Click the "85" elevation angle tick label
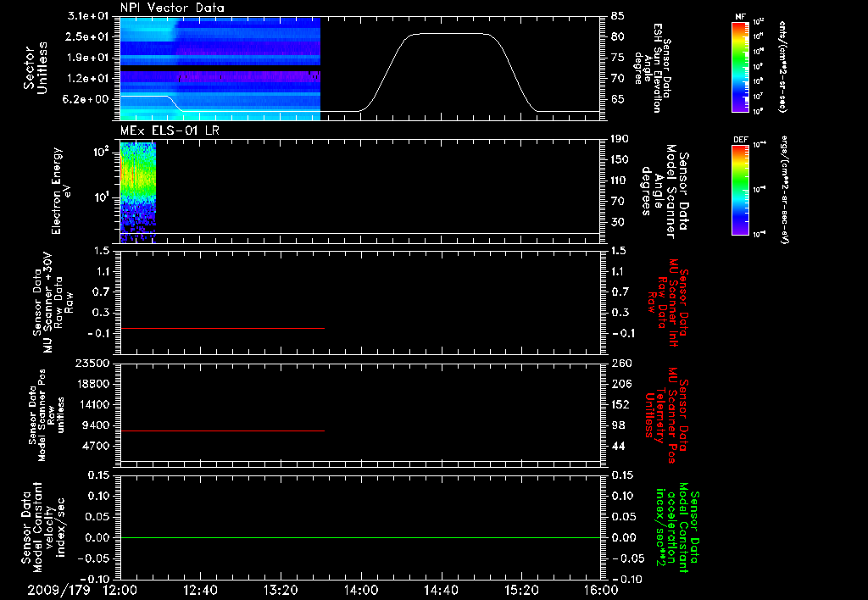 (618, 16)
